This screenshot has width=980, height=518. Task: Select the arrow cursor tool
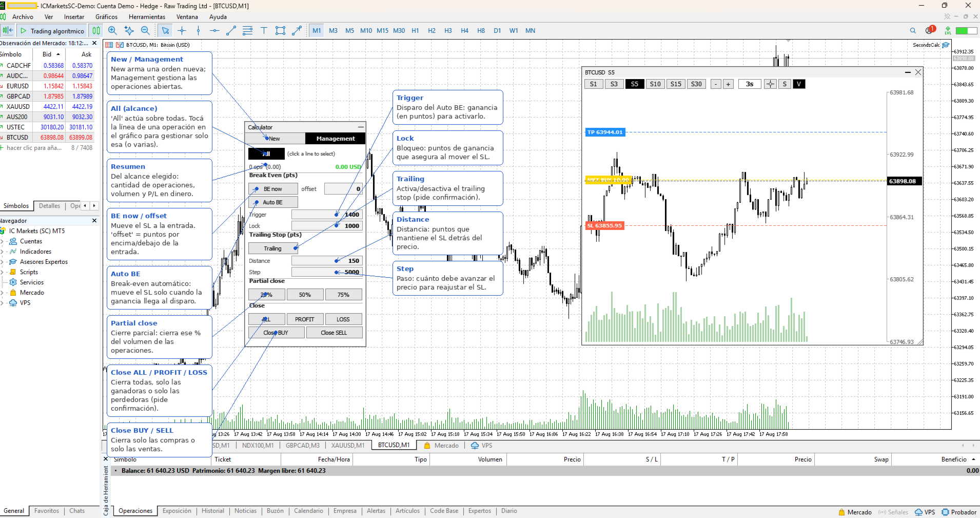pos(165,31)
